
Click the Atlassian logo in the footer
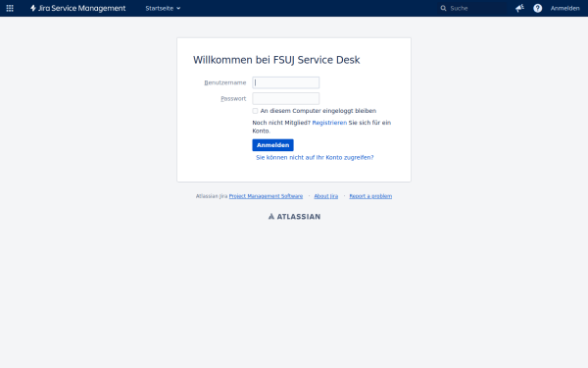click(x=294, y=216)
